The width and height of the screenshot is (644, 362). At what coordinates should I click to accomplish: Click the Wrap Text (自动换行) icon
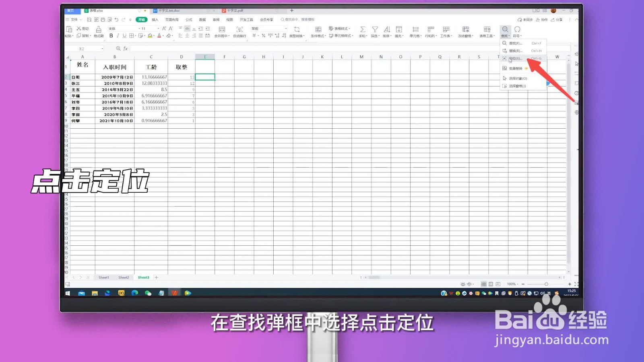click(x=239, y=29)
